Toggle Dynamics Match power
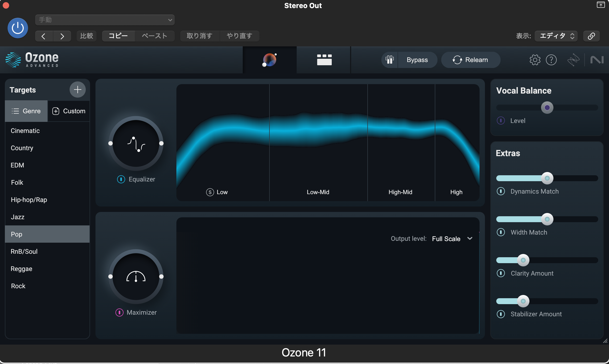Viewport: 609px width, 364px height. point(501,191)
